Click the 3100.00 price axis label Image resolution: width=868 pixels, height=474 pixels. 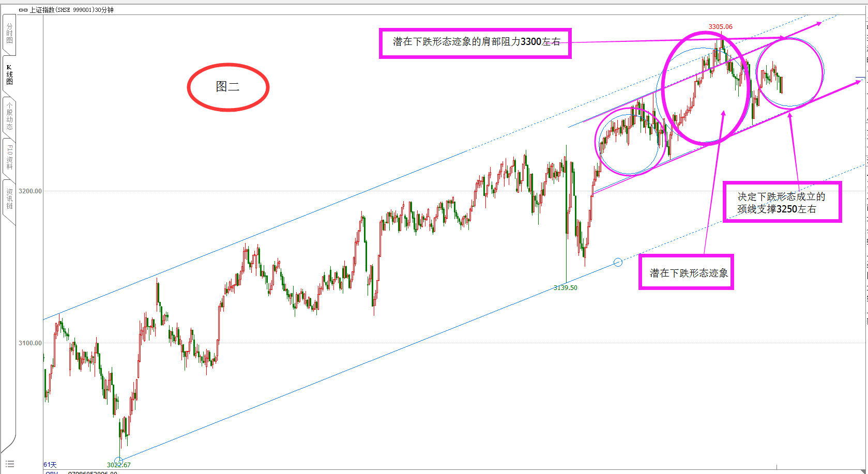coord(30,343)
